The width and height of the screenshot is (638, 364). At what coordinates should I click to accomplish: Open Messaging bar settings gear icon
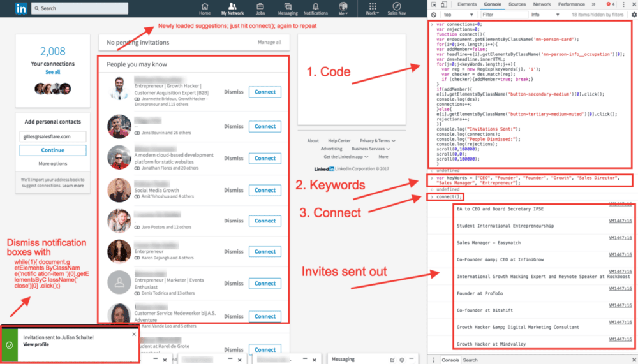pos(402,360)
